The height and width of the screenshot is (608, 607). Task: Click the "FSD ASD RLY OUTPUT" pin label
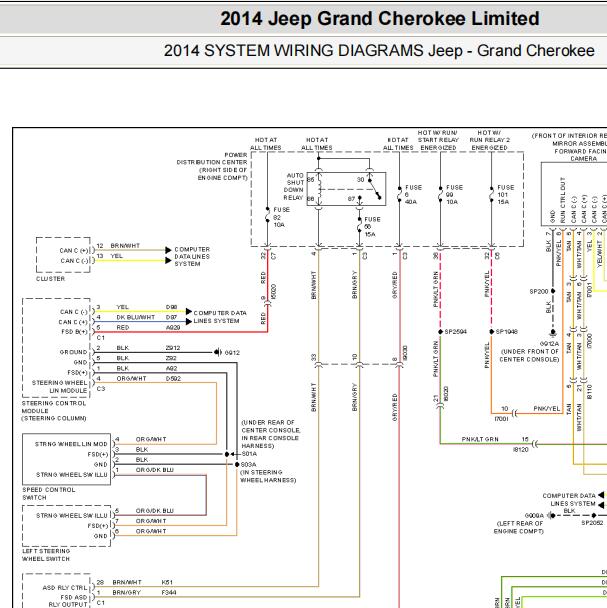[x=68, y=601]
